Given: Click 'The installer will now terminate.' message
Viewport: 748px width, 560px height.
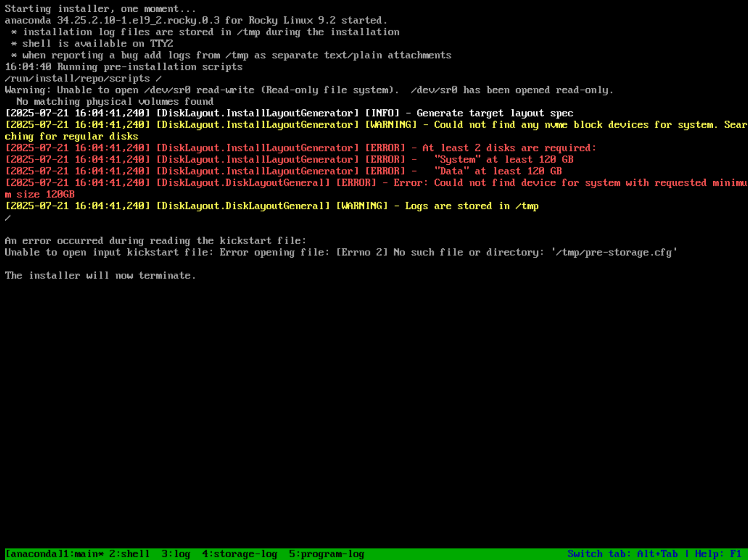Looking at the screenshot, I should 100,276.
